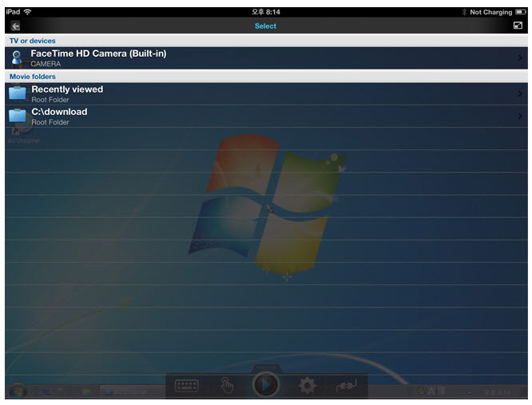Toggle fullscreen with the top-right resize icon
Screen dimensions: 532x405
tap(518, 26)
